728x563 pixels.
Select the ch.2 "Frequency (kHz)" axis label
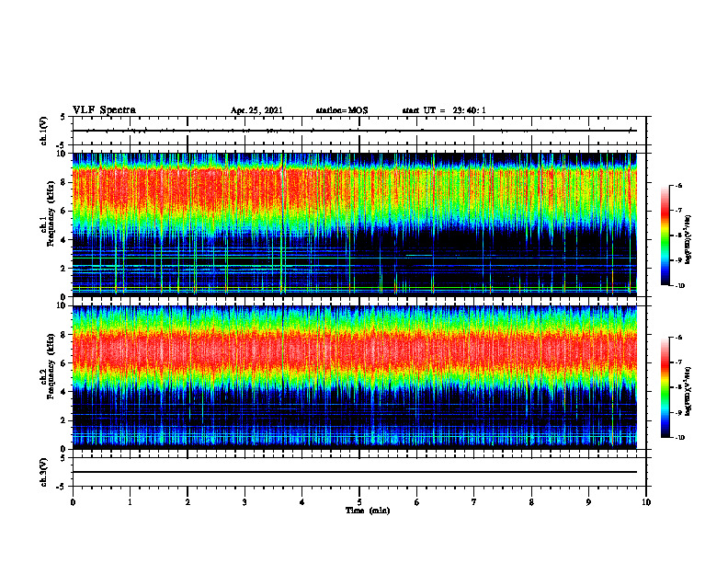[51, 366]
